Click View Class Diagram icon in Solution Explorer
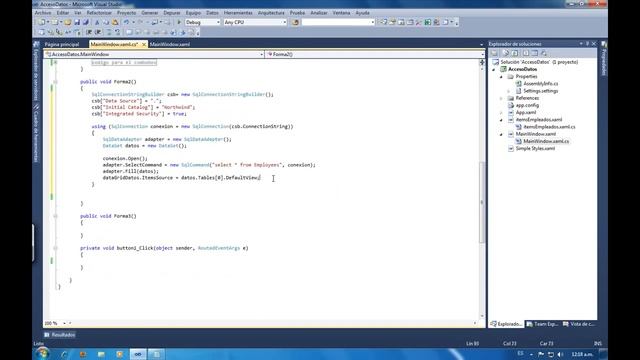 click(x=544, y=53)
